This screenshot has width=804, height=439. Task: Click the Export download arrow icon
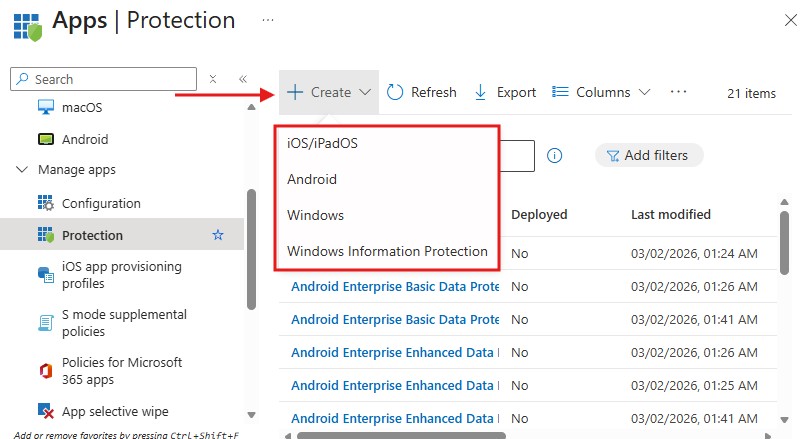coord(480,92)
